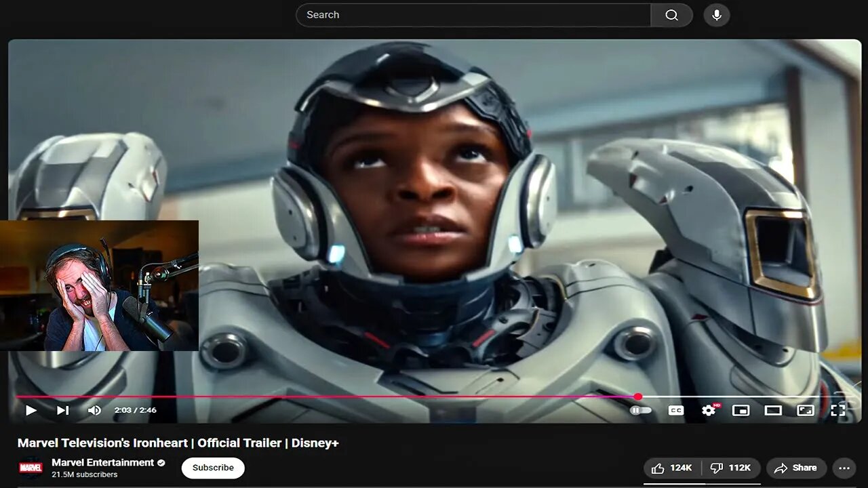
Task: Open the more actions three-dot menu
Action: (844, 468)
